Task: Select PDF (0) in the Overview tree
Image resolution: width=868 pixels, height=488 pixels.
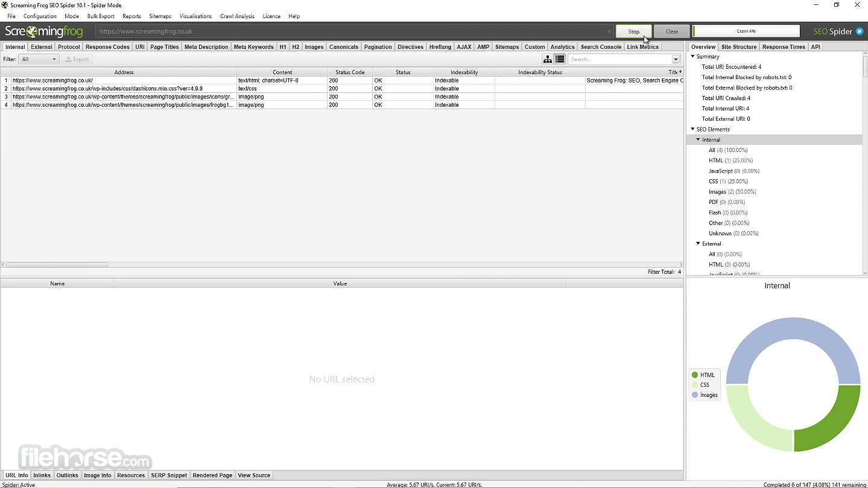Action: [728, 202]
